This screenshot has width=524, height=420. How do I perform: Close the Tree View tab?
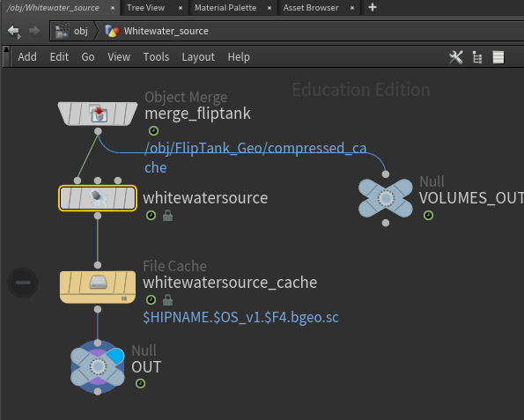pos(181,8)
